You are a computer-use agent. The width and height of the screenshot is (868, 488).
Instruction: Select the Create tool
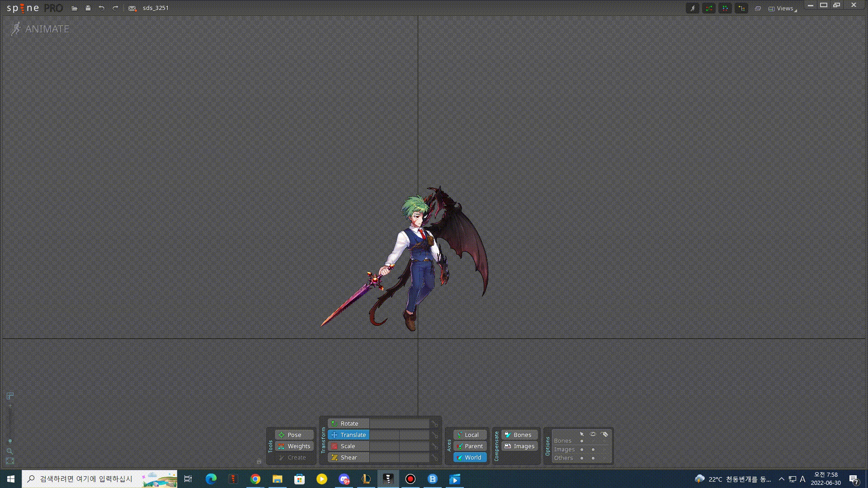(294, 457)
